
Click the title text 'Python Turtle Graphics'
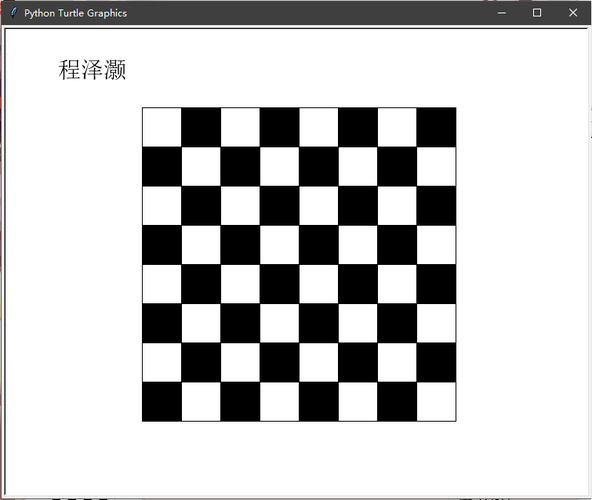click(76, 13)
